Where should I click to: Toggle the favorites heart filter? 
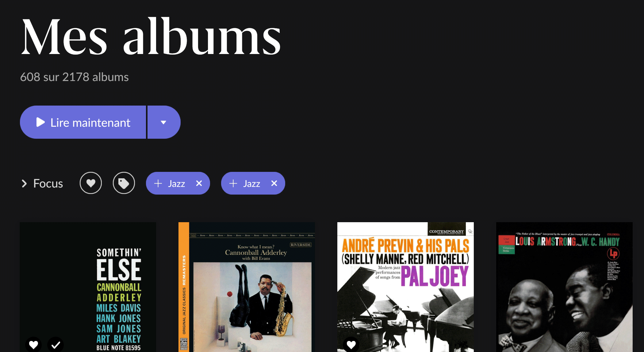click(x=91, y=183)
